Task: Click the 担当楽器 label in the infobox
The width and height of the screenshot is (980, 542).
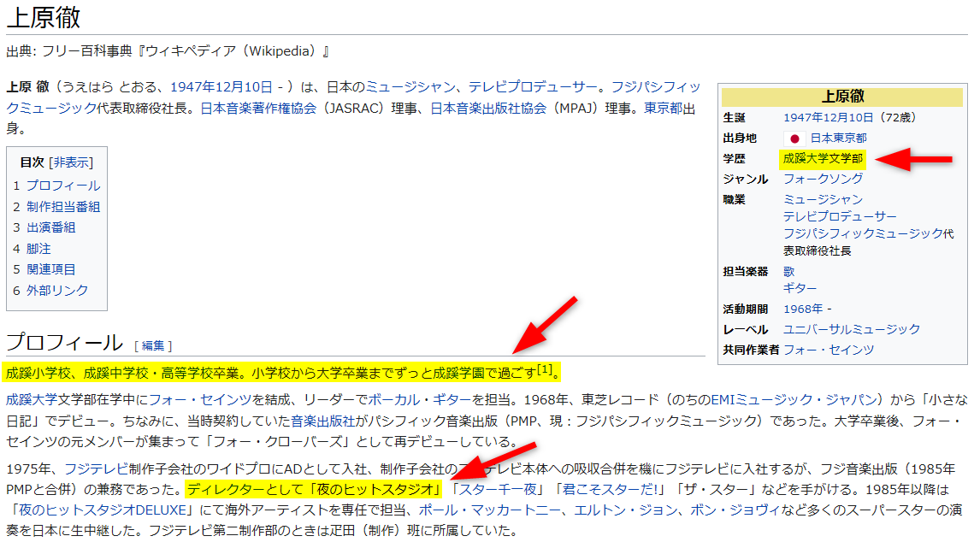Action: 746,271
